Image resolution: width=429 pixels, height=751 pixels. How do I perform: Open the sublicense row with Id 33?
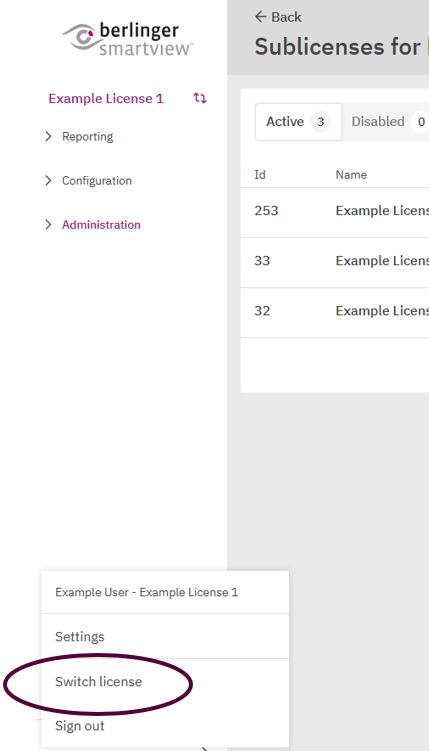click(x=335, y=262)
